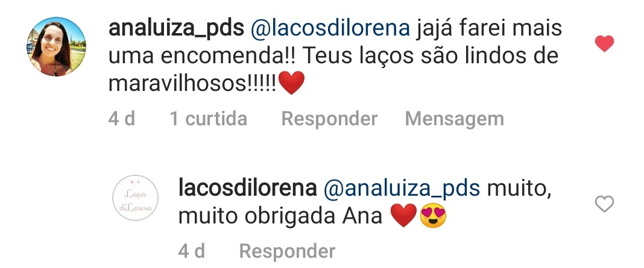Tap Responder under lacosdilorena reply

(x=287, y=251)
